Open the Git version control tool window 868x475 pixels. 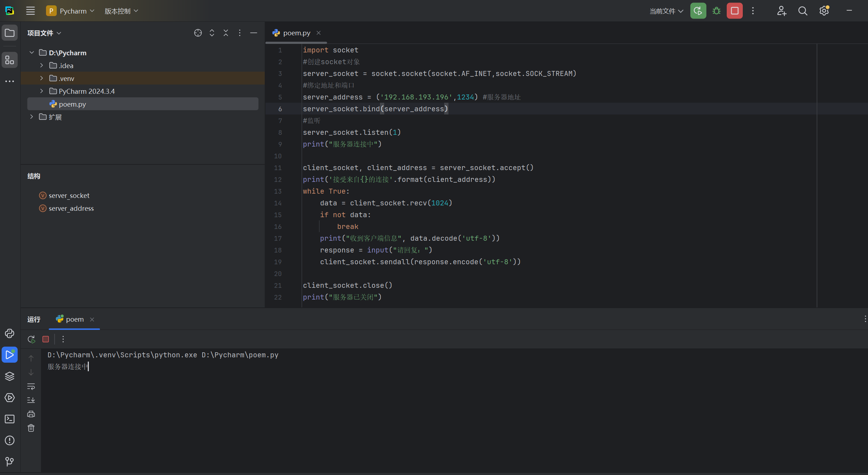click(x=10, y=462)
